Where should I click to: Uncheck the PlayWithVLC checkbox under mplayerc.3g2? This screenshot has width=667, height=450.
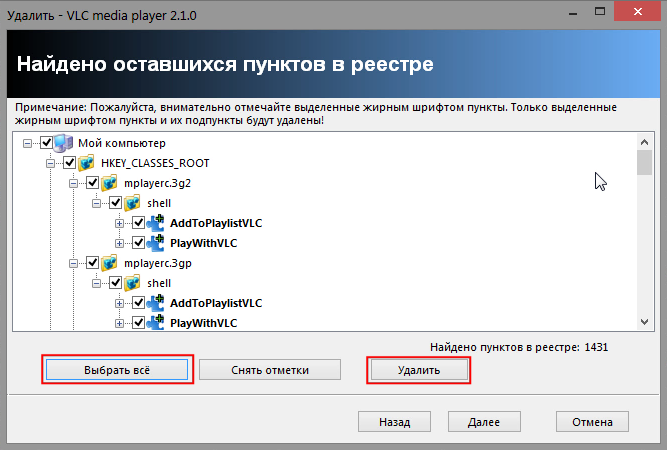coord(139,243)
